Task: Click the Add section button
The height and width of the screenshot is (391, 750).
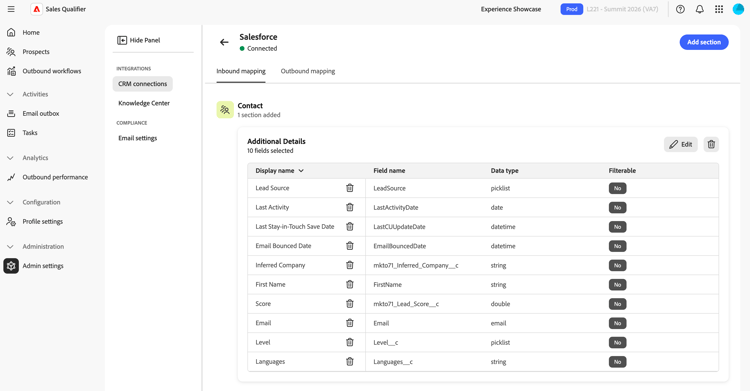Action: point(704,42)
